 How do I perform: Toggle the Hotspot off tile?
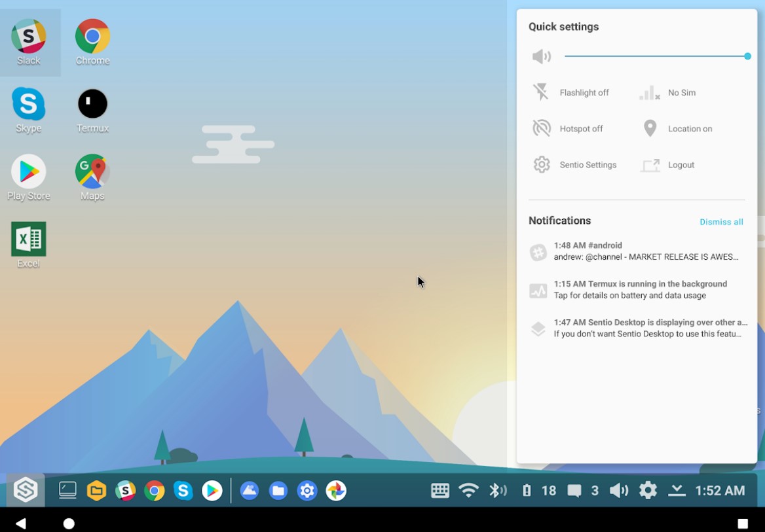[569, 128]
